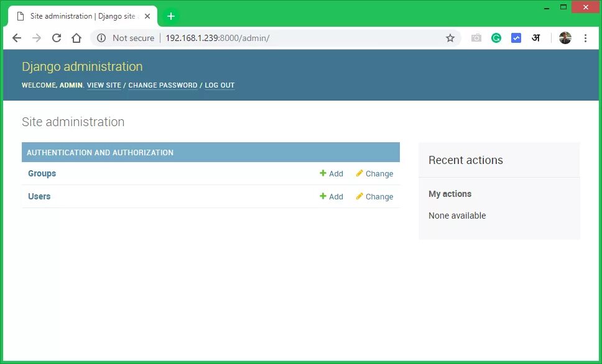Minimize the browser window
Image resolution: width=602 pixels, height=364 pixels.
(547, 7)
